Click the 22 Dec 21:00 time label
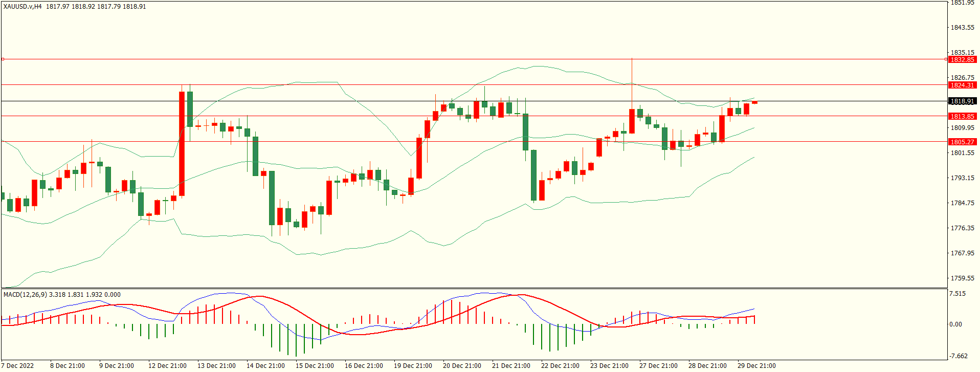Image resolution: width=980 pixels, height=372 pixels. (x=560, y=366)
